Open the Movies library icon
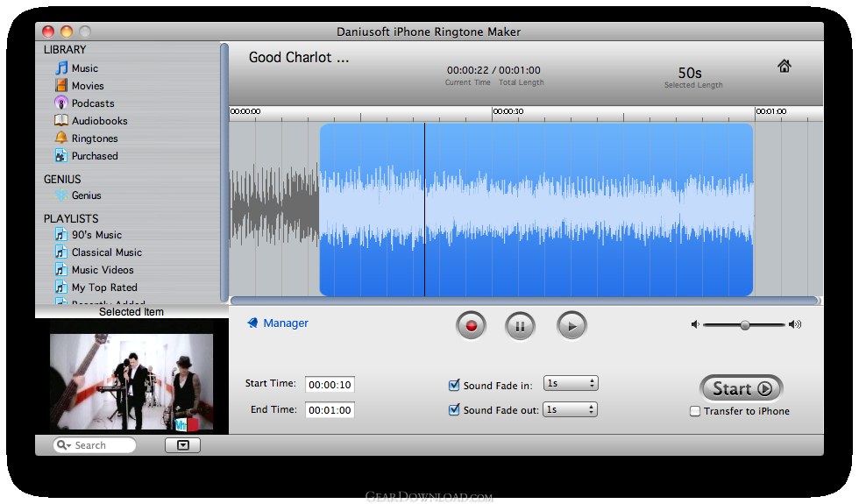This screenshot has height=504, width=859. [x=61, y=86]
